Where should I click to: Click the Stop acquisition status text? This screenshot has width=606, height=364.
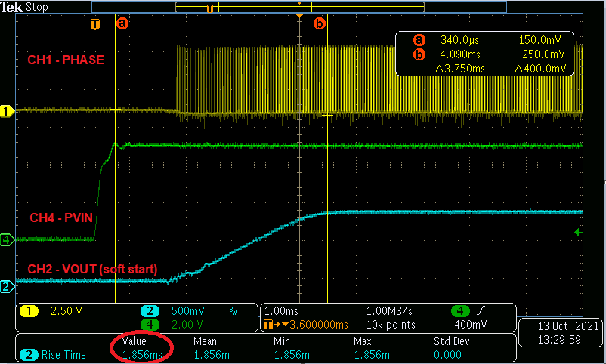tap(37, 7)
